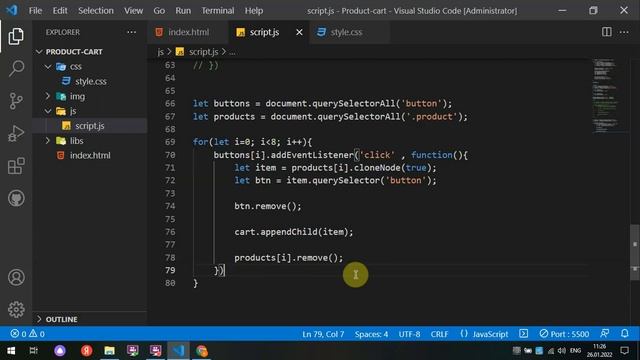Click Ln 79, Col 7 in status bar

pyautogui.click(x=323, y=334)
